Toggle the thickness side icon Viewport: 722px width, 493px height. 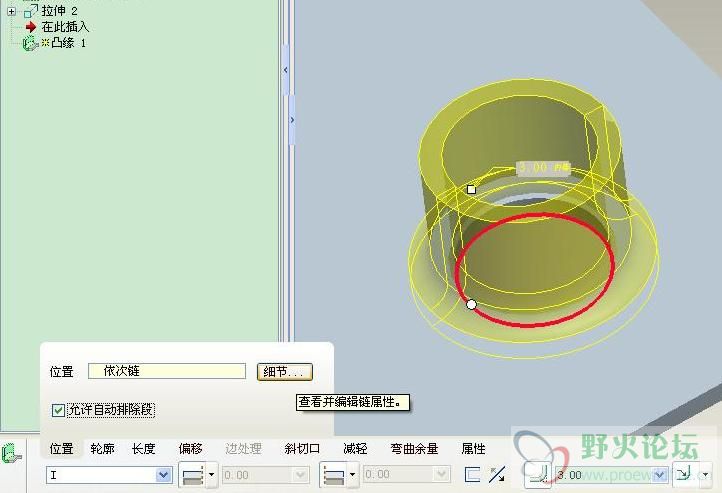point(472,475)
